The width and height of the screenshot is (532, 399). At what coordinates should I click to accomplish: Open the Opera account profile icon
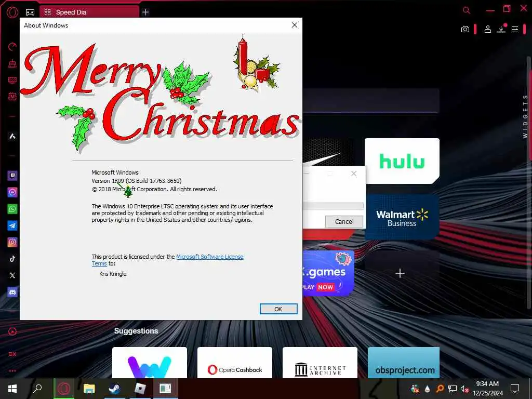click(x=487, y=29)
